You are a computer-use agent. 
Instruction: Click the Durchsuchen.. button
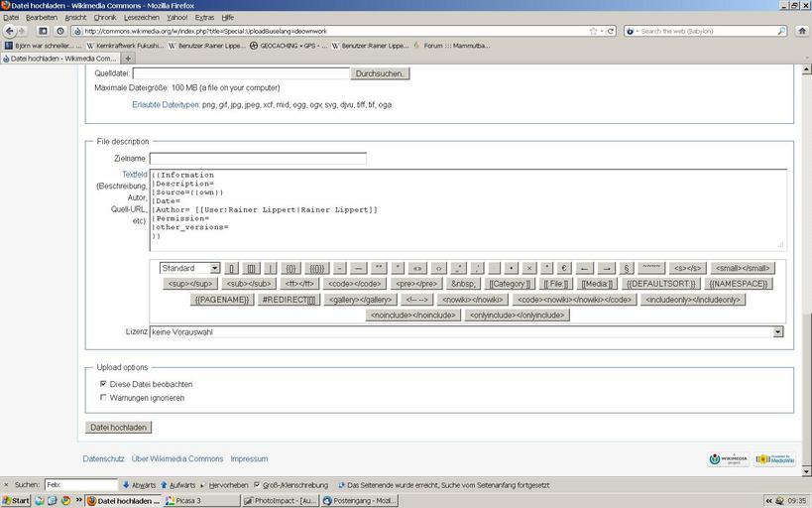click(380, 73)
